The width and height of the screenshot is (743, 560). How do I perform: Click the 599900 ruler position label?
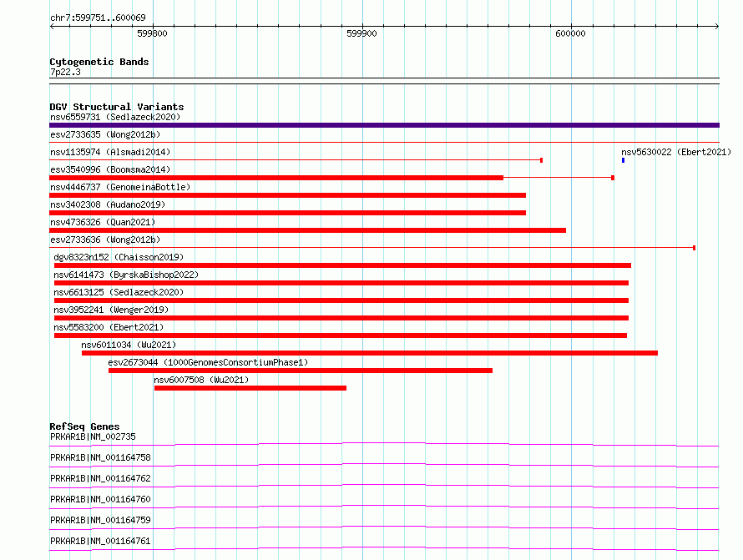point(361,33)
